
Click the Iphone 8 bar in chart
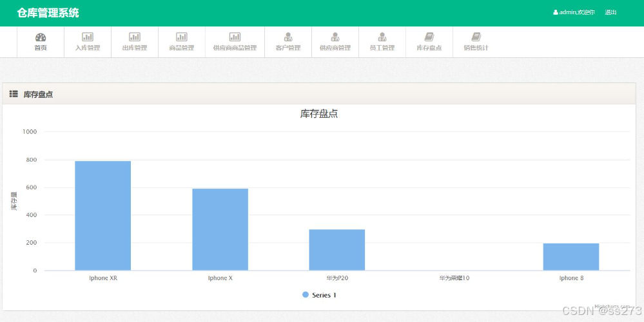[x=571, y=257]
